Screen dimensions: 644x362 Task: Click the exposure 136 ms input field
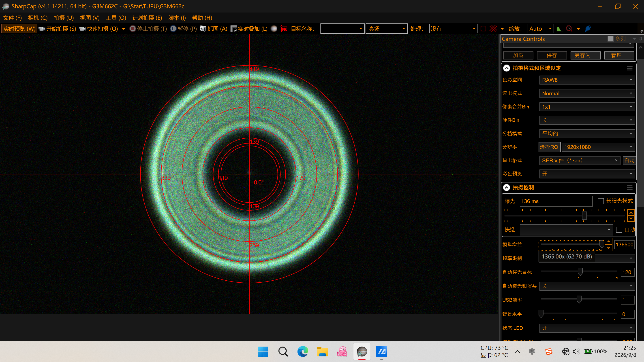(556, 201)
